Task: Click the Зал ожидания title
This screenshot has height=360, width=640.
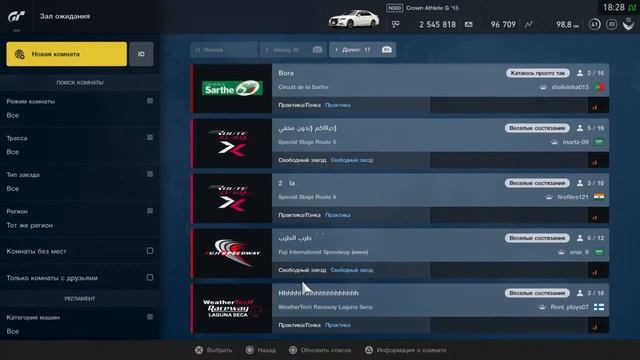Action: 65,16
